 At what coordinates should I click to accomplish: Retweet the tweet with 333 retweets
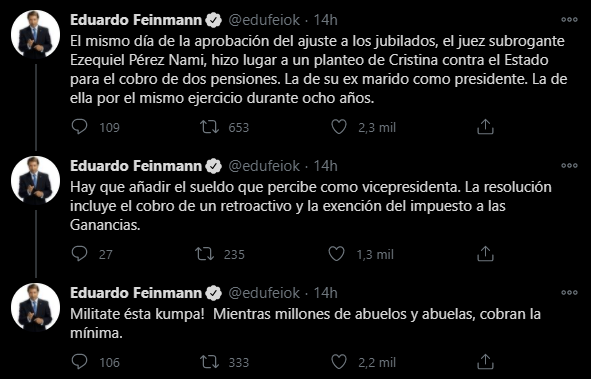click(209, 362)
